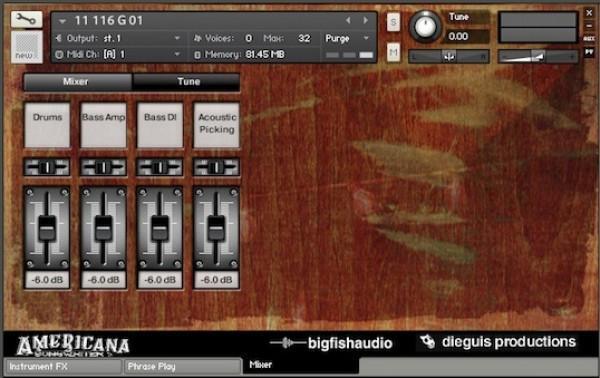Click the Tune knob
600x378 pixels.
click(x=425, y=27)
